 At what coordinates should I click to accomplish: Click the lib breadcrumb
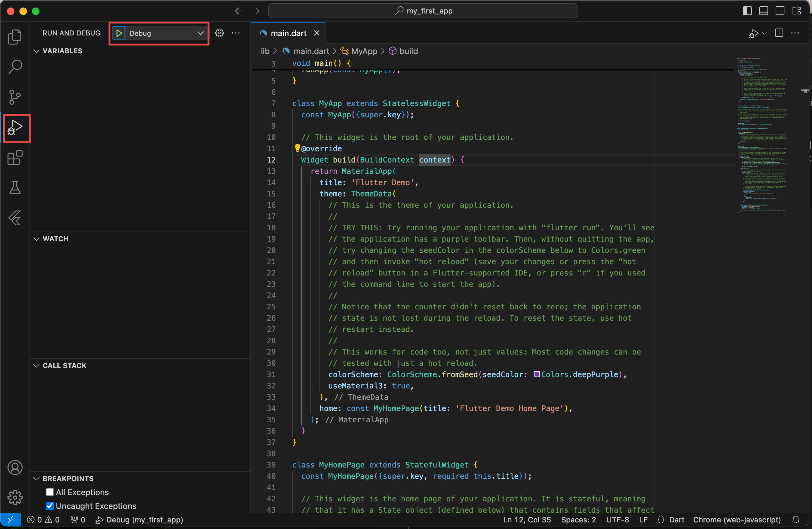pos(265,51)
